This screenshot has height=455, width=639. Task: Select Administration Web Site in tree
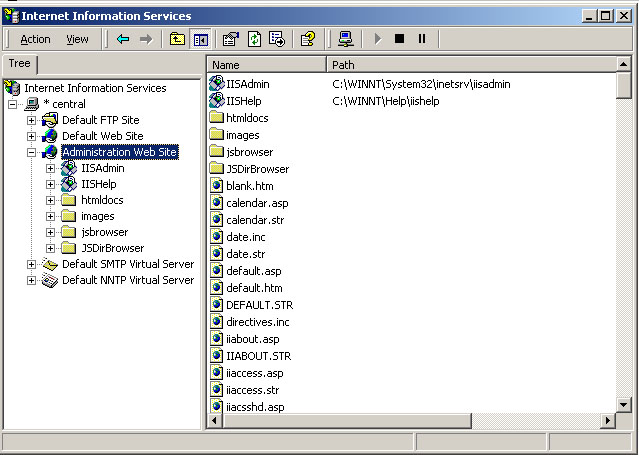[x=120, y=152]
